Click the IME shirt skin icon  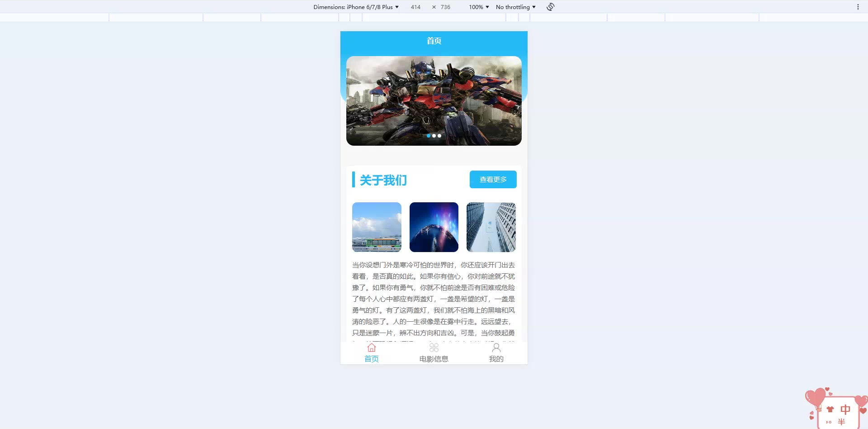tap(830, 410)
